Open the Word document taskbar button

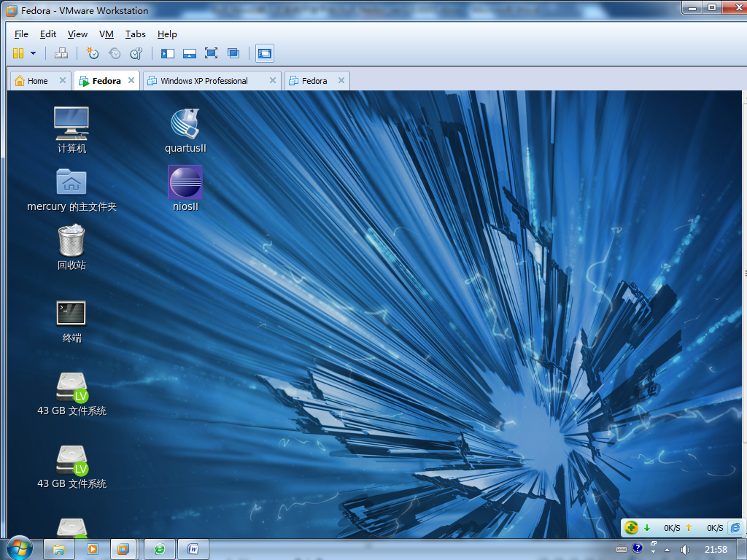pos(193,549)
